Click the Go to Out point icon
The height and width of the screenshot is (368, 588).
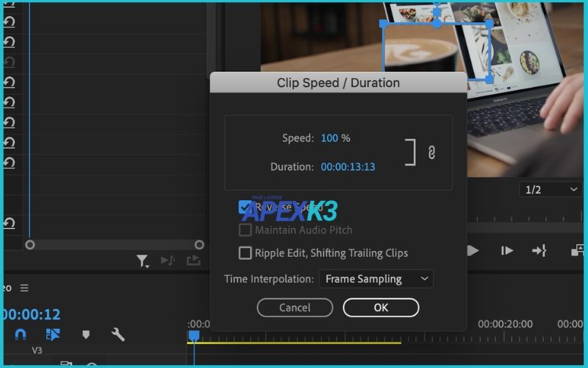point(539,251)
